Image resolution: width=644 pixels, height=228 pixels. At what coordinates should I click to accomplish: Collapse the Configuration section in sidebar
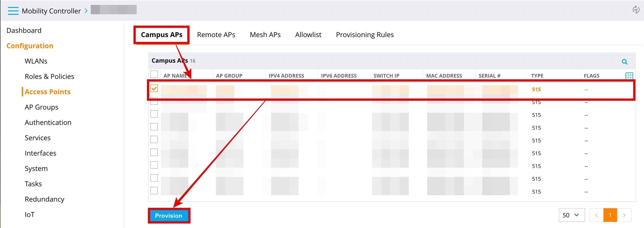(30, 46)
